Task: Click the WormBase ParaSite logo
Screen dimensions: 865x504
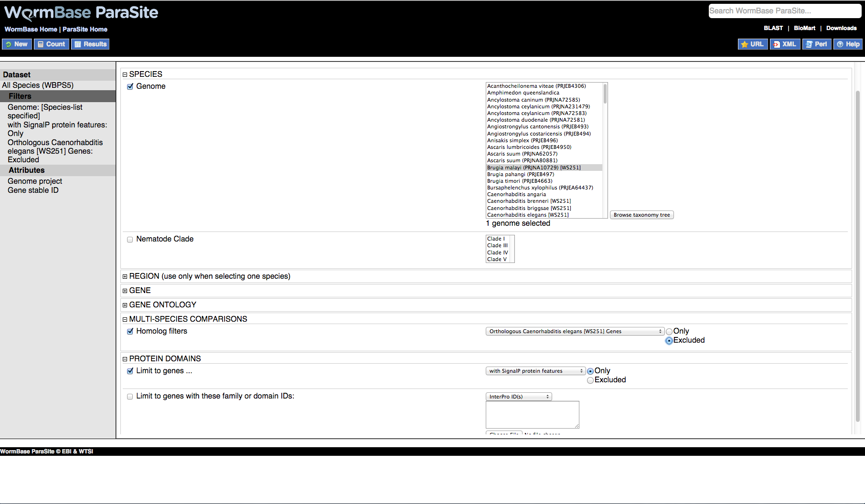Action: coord(81,13)
